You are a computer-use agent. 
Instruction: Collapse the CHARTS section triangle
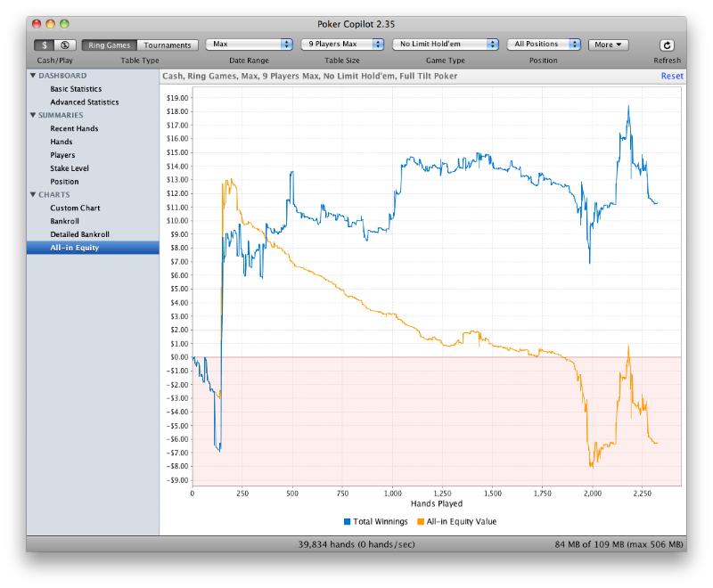[x=33, y=194]
